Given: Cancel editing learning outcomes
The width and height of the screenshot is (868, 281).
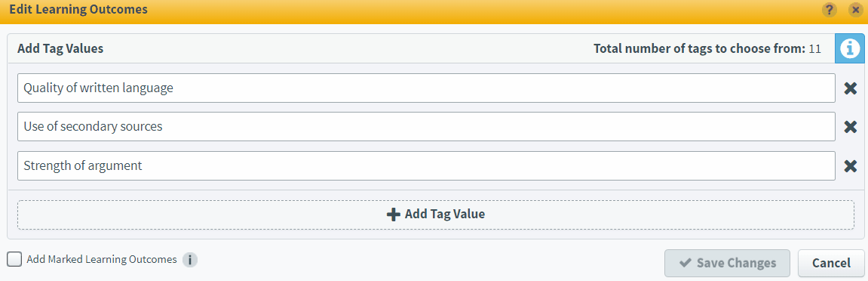Looking at the screenshot, I should pyautogui.click(x=831, y=264).
